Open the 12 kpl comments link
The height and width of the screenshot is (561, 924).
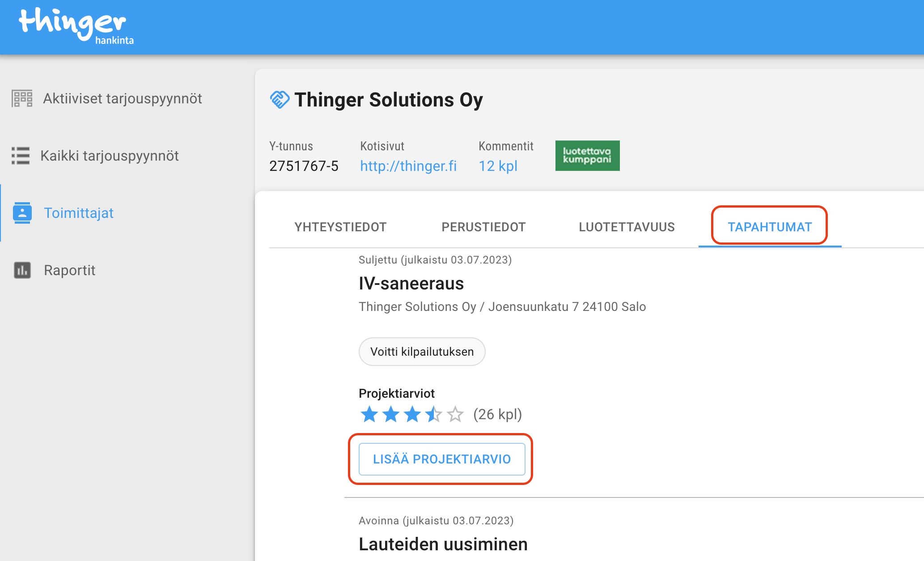coord(498,166)
